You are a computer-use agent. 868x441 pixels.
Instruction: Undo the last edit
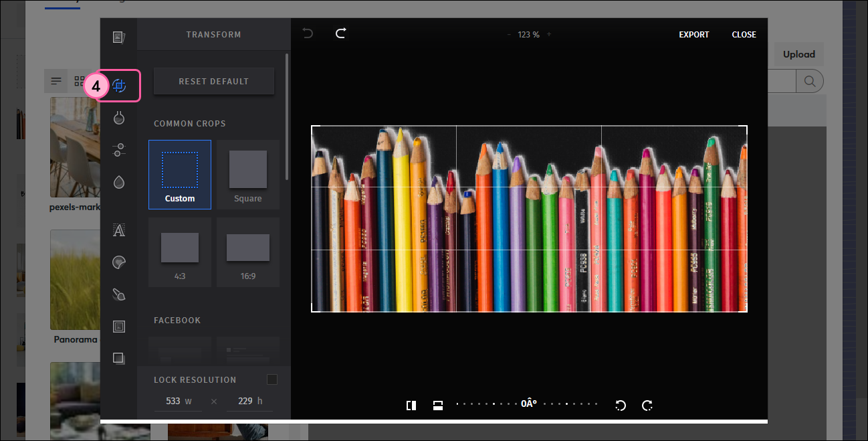(x=308, y=33)
